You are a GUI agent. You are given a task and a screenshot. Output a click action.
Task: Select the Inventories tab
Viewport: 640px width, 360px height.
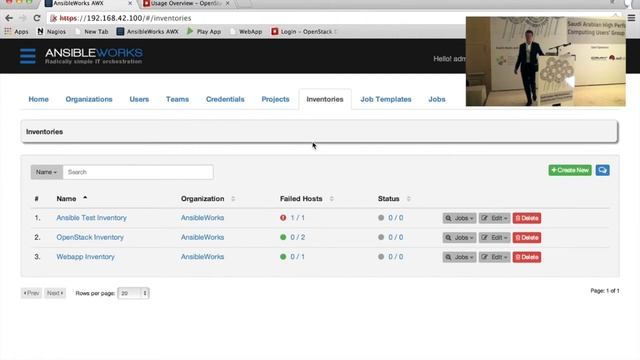click(x=325, y=99)
